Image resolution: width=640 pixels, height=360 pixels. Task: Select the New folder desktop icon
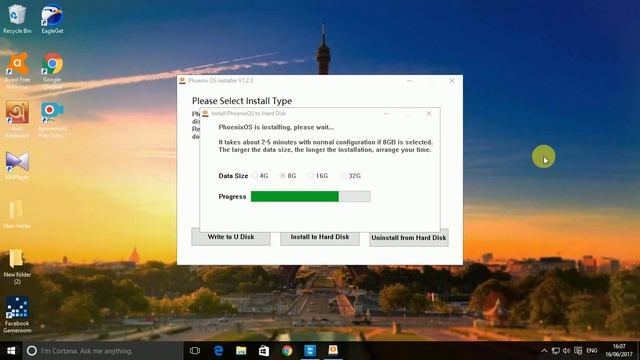17,214
